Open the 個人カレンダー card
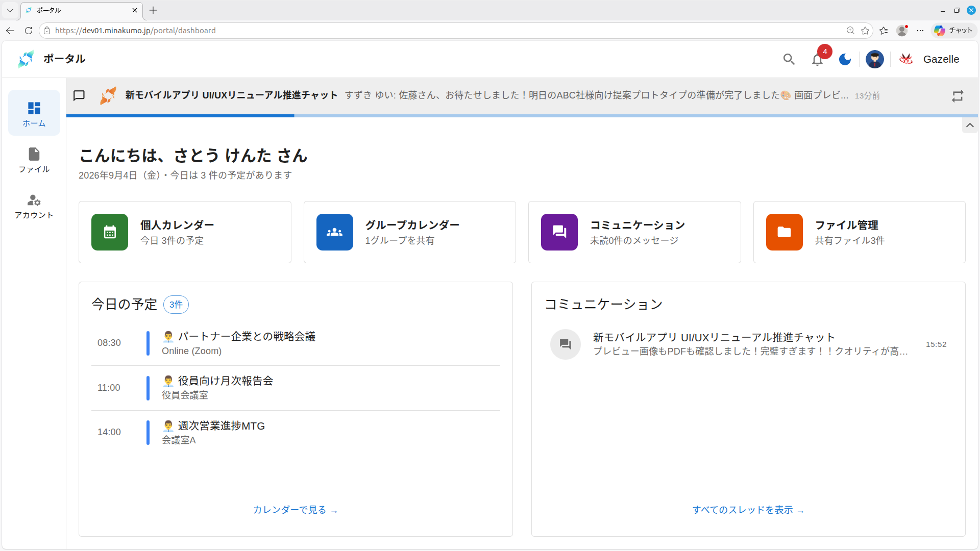 (x=185, y=232)
